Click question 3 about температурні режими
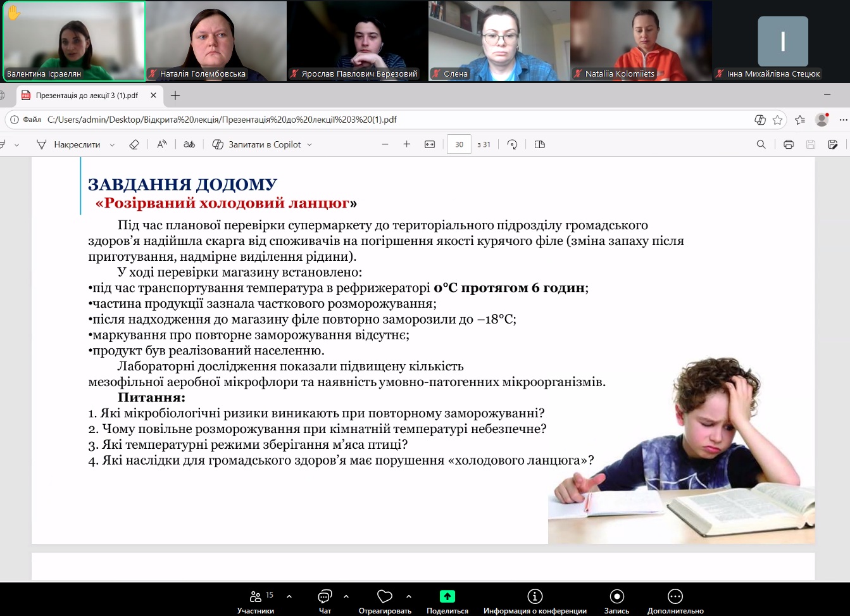This screenshot has height=616, width=850. click(x=248, y=444)
